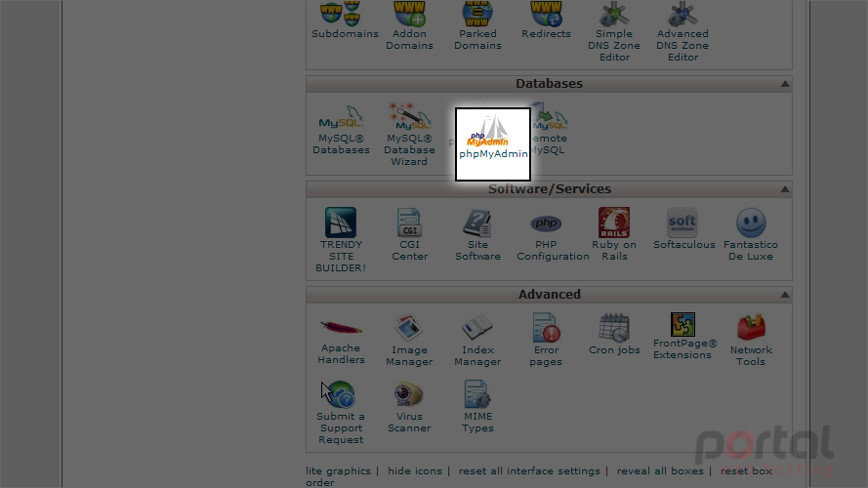Open Addon Domains
Viewport: 868px width, 488px height.
coord(410,26)
